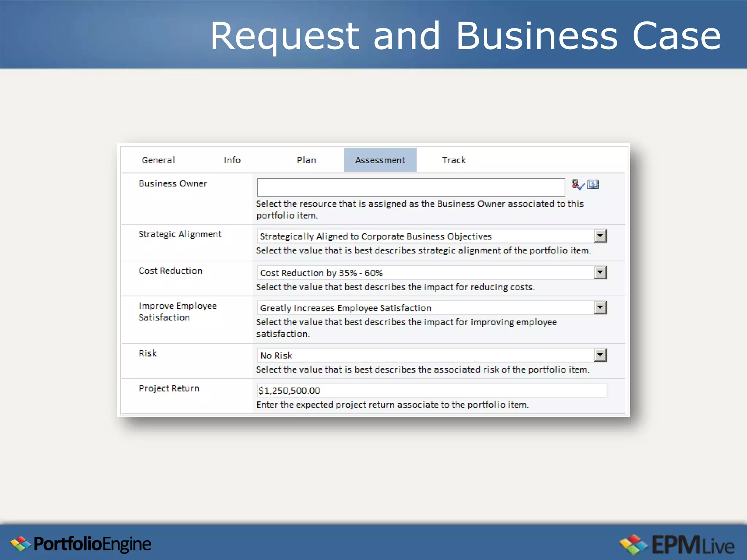The height and width of the screenshot is (560, 747).
Task: Switch to the General tab
Action: pyautogui.click(x=158, y=160)
